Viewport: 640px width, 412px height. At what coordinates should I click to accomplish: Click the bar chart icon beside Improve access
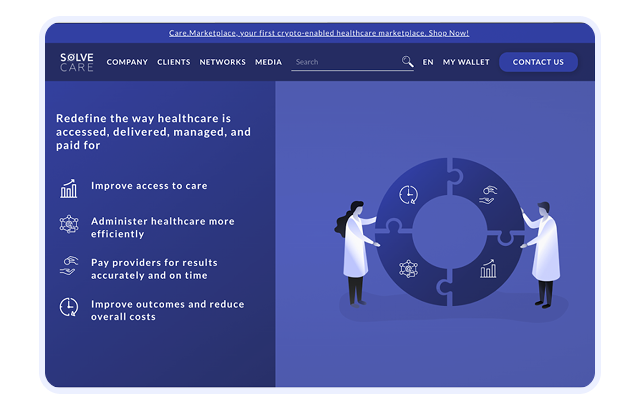(x=69, y=188)
